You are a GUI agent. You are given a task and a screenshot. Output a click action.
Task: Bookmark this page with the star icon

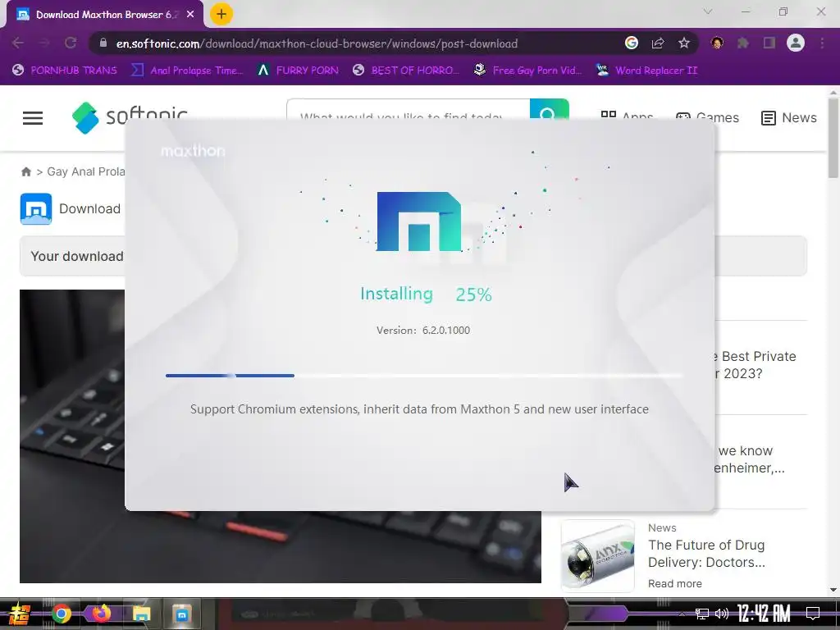pyautogui.click(x=684, y=43)
